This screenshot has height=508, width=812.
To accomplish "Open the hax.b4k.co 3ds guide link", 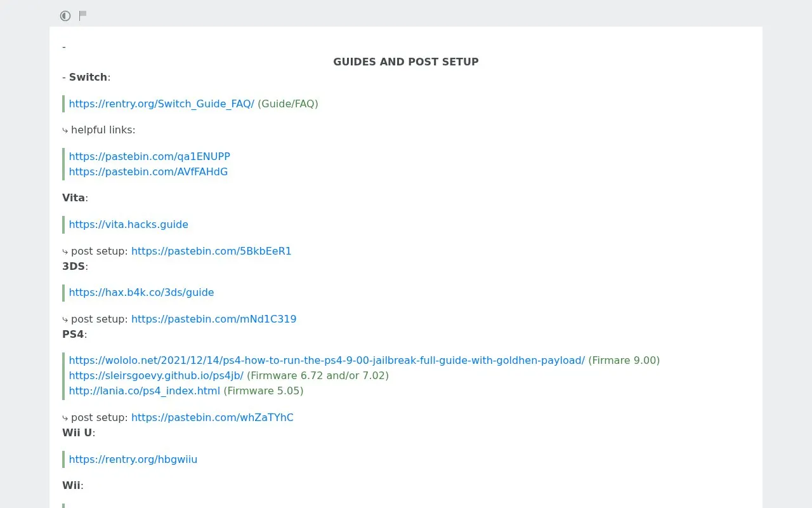I will 141,292.
